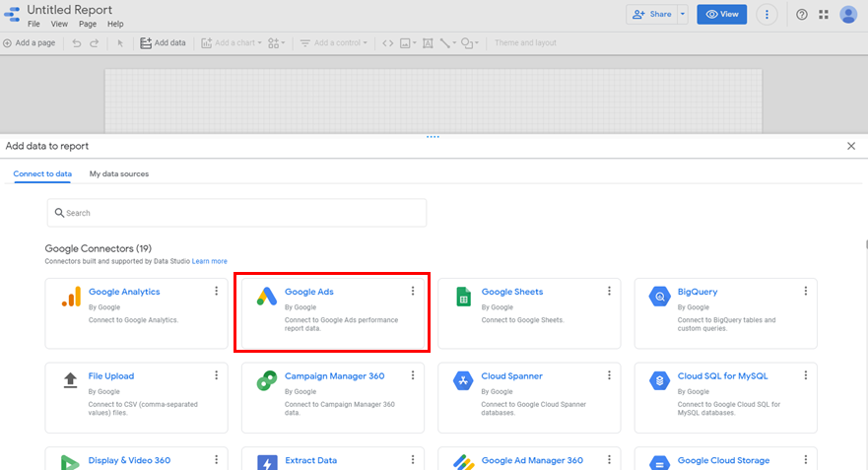Select the Display & Video 360 connector
Image resolution: width=868 pixels, height=470 pixels.
tap(136, 459)
